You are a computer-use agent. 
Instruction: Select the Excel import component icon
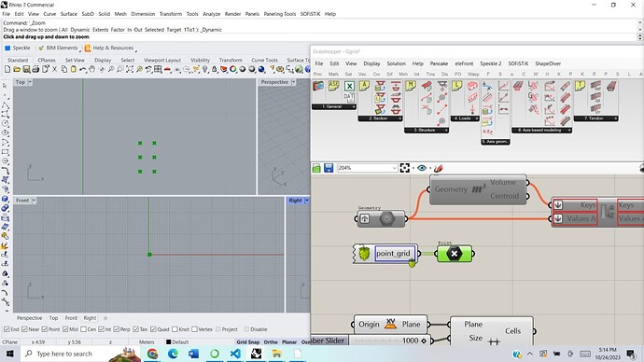pyautogui.click(x=349, y=86)
